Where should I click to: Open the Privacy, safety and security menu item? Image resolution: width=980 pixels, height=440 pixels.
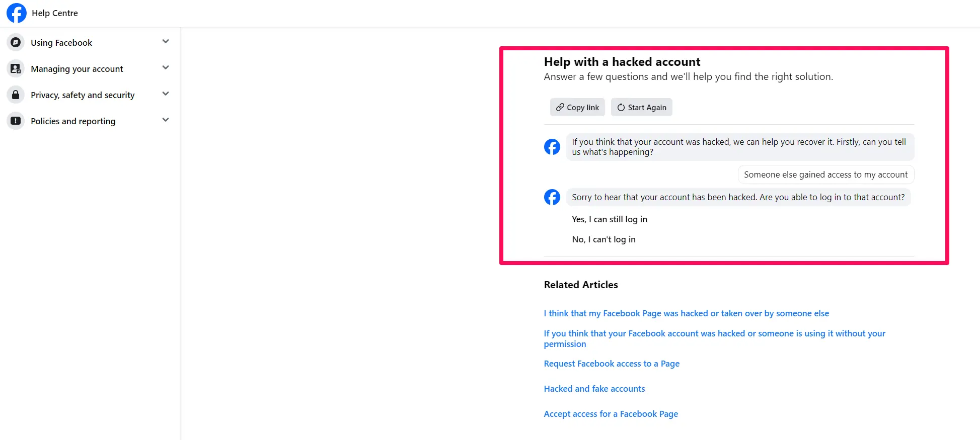(x=83, y=95)
